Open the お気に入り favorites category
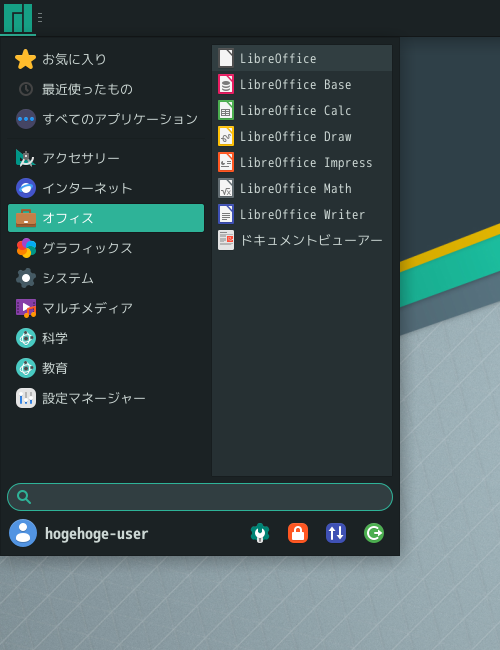 point(106,59)
